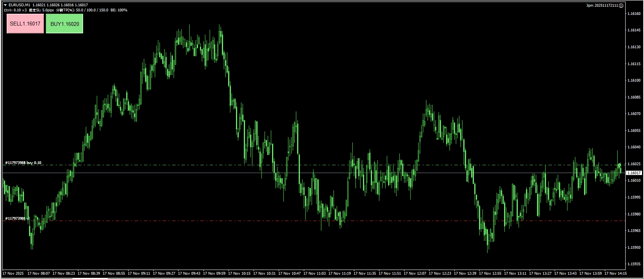Click the '17 Nov 09:11' time label

pyautogui.click(x=139, y=273)
